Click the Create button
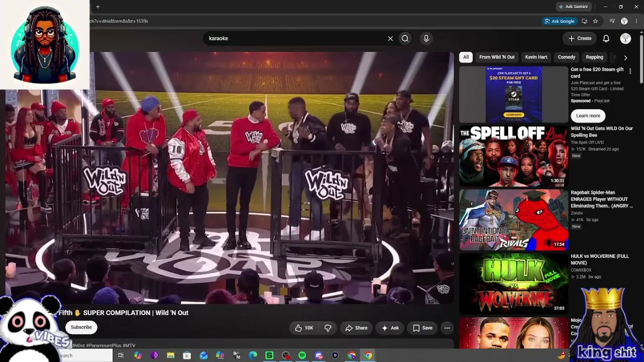Image resolution: width=644 pixels, height=362 pixels. (x=580, y=38)
